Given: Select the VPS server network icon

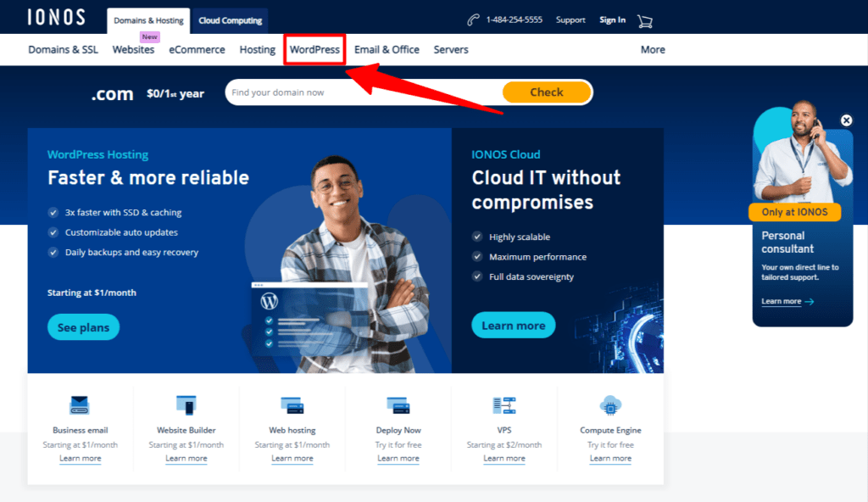Looking at the screenshot, I should pos(504,405).
